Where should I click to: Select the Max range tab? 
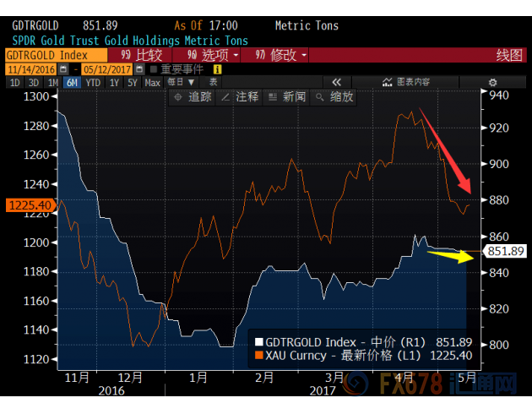(x=152, y=83)
